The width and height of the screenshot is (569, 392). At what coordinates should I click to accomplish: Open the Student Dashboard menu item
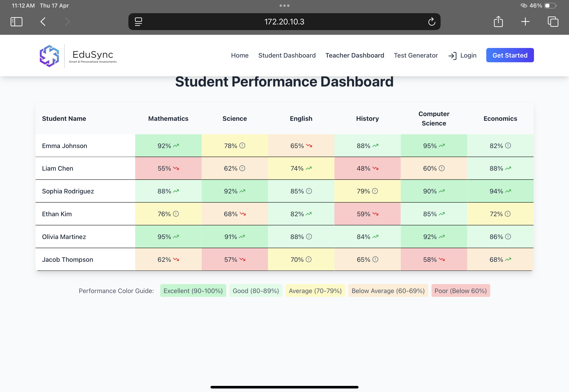[x=287, y=55]
